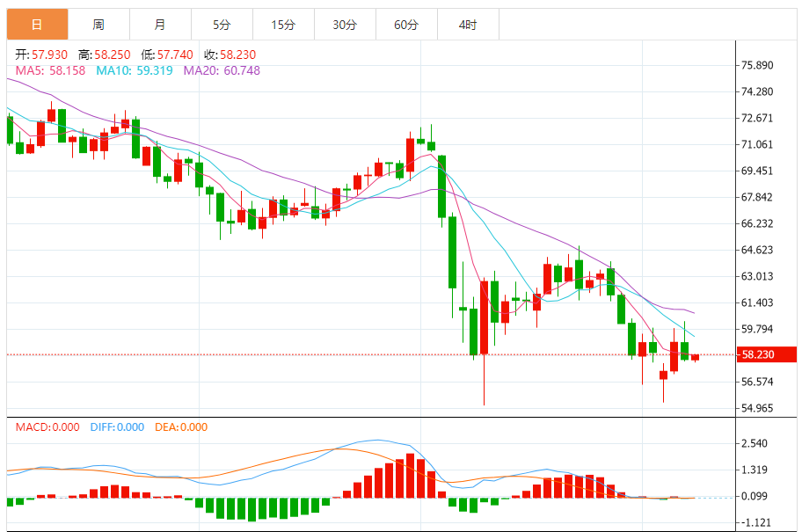This screenshot has width=802, height=532.
Task: Select the 日 daily chart tab
Action: tap(37, 25)
